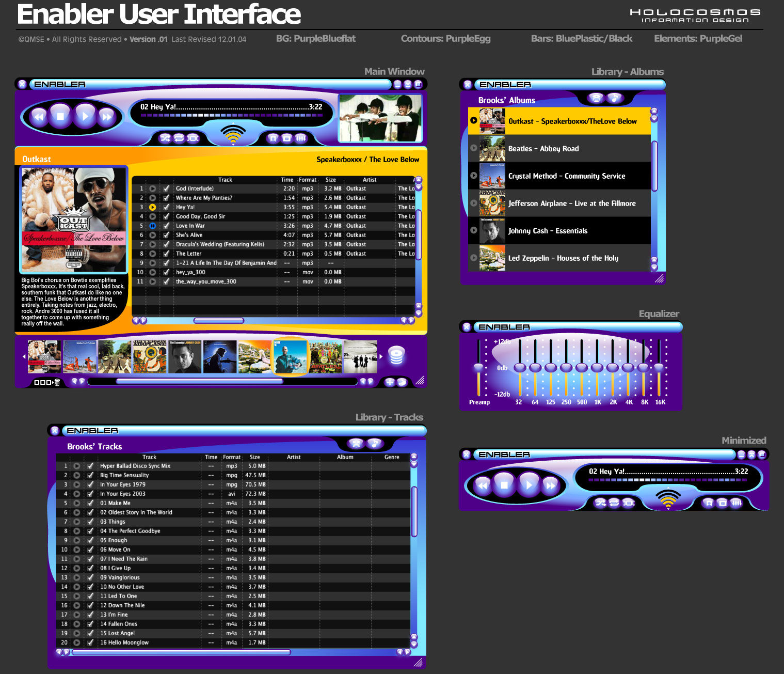
Task: Click the disc stack icon beside album strip
Action: [396, 355]
